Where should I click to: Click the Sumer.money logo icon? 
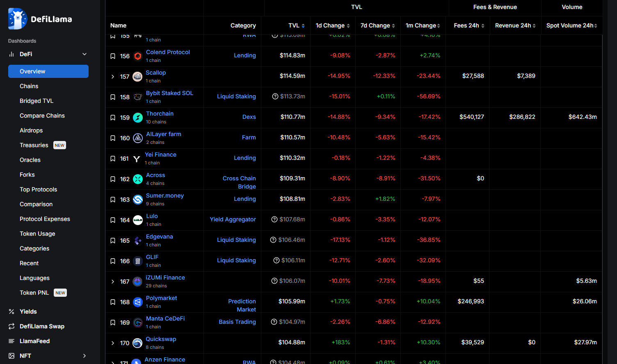138,200
